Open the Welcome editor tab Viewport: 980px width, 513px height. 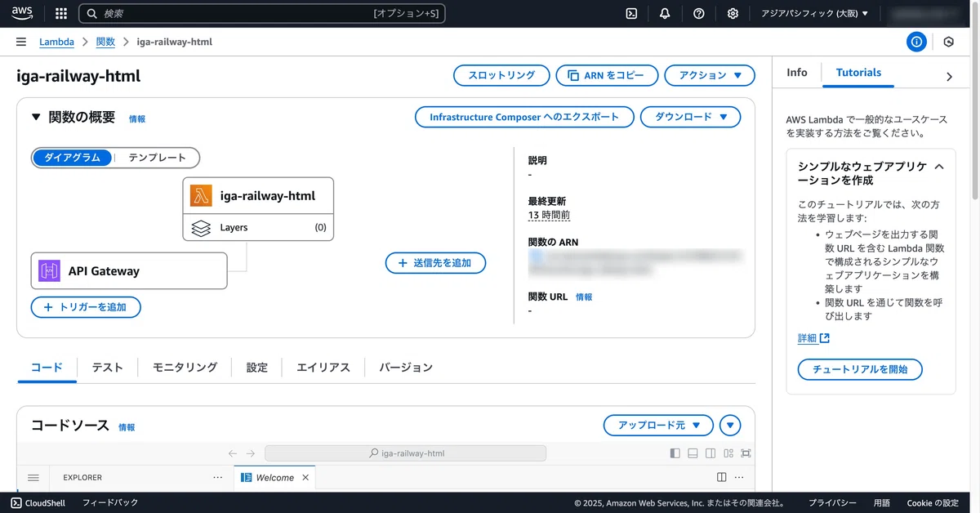click(274, 478)
